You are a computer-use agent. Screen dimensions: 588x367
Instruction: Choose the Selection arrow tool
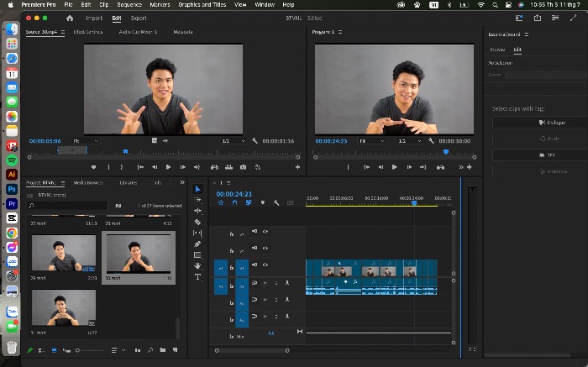point(197,189)
